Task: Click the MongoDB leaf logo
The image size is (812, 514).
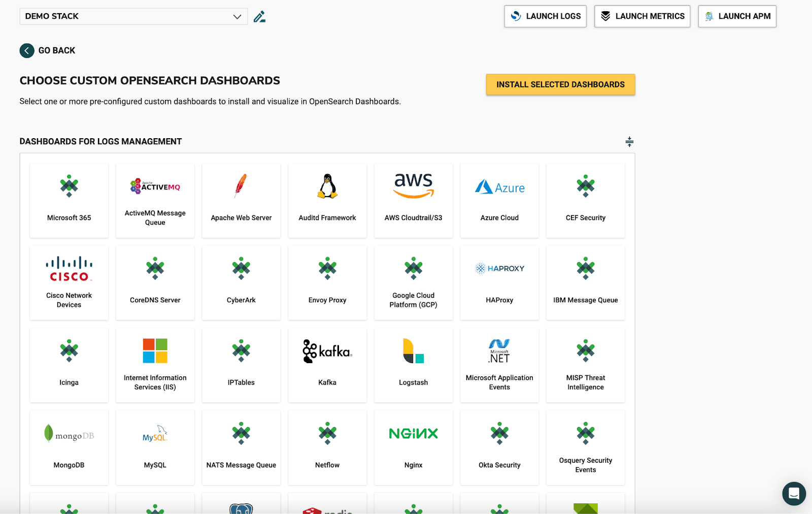Action: tap(69, 433)
